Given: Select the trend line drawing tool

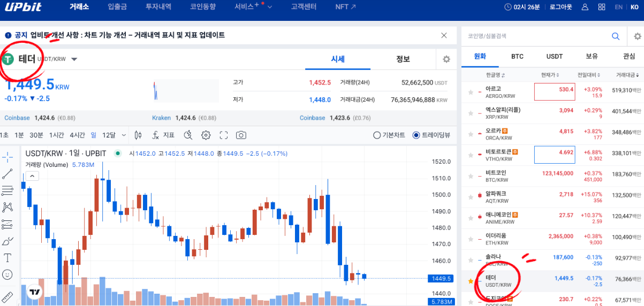Looking at the screenshot, I should 7,173.
